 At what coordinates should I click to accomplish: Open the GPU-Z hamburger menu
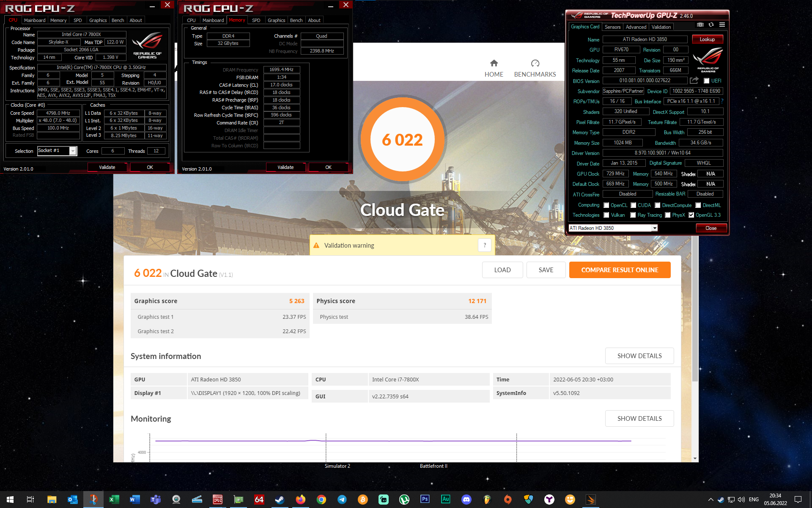[722, 25]
